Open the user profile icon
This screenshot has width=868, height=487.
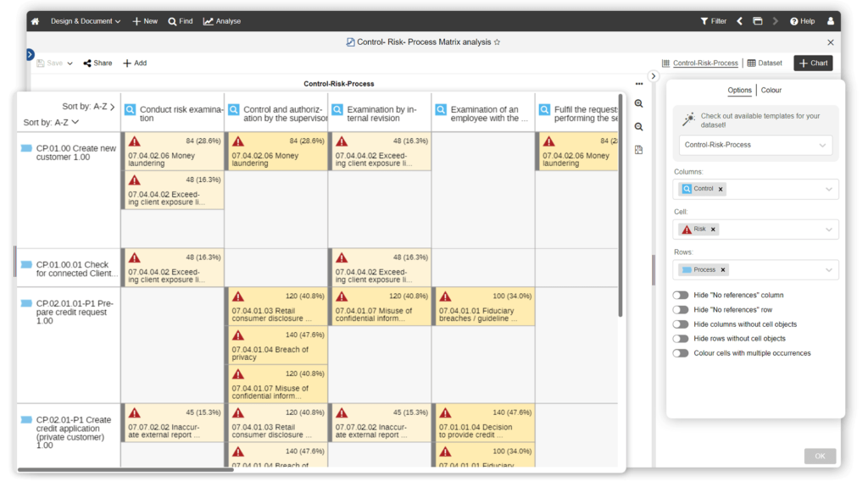[x=830, y=21]
